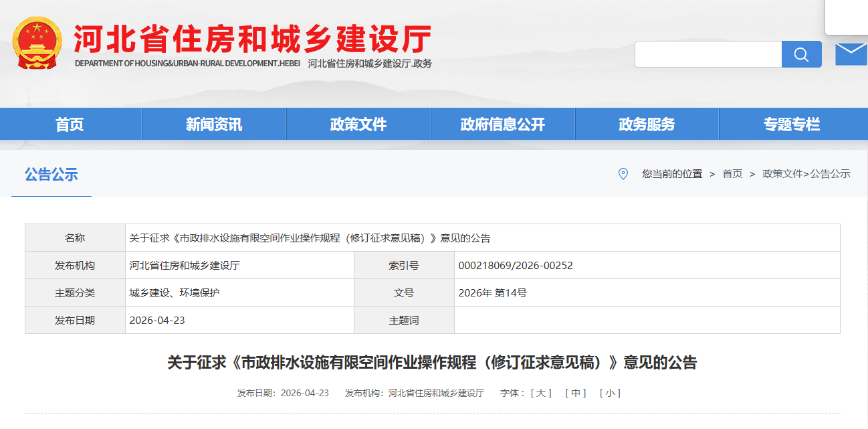The height and width of the screenshot is (429, 868).
Task: Click the magnifier search button
Action: click(x=801, y=54)
